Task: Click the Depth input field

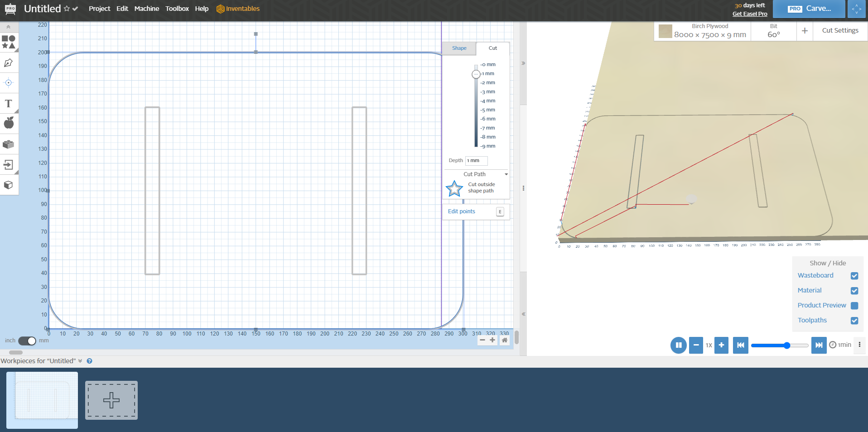Action: click(x=477, y=161)
